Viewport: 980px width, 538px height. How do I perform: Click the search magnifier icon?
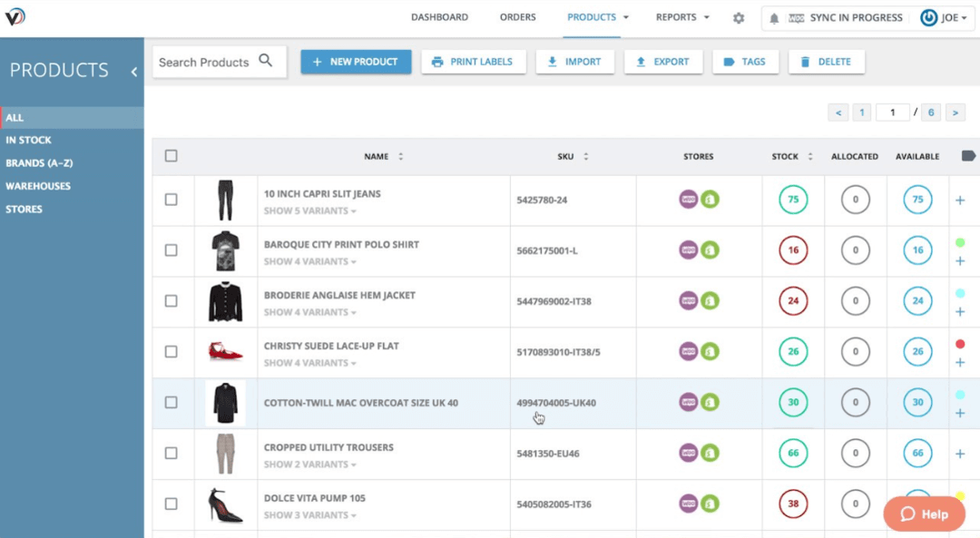(266, 61)
